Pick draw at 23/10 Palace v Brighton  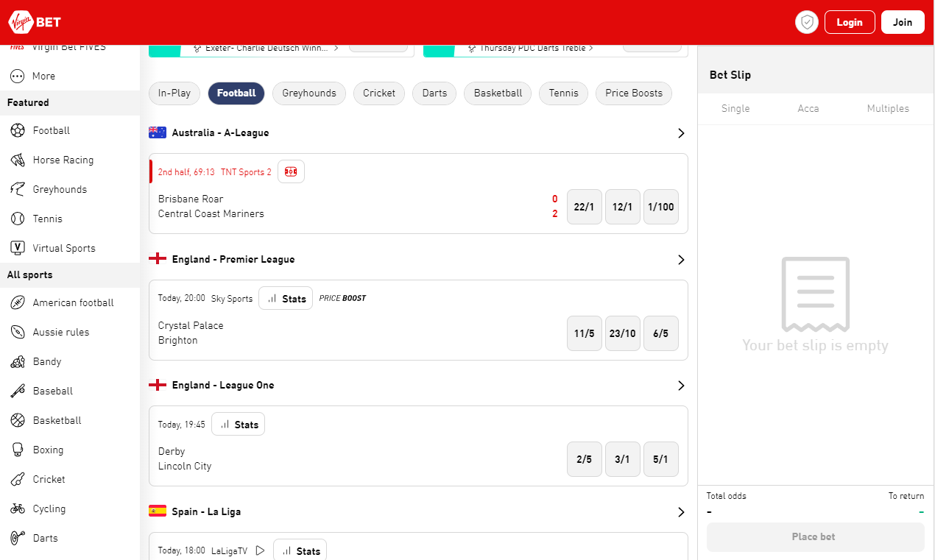pos(623,333)
